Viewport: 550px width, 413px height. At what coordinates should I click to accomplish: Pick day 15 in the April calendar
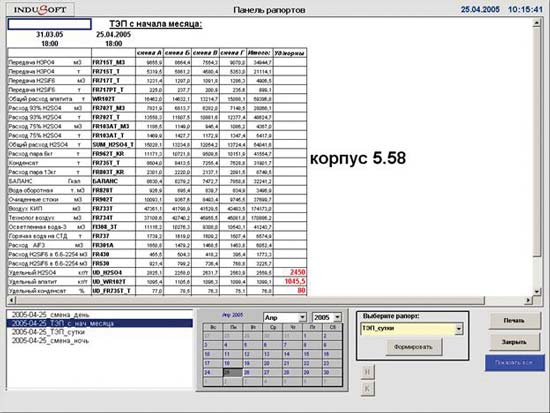pyautogui.click(x=312, y=354)
